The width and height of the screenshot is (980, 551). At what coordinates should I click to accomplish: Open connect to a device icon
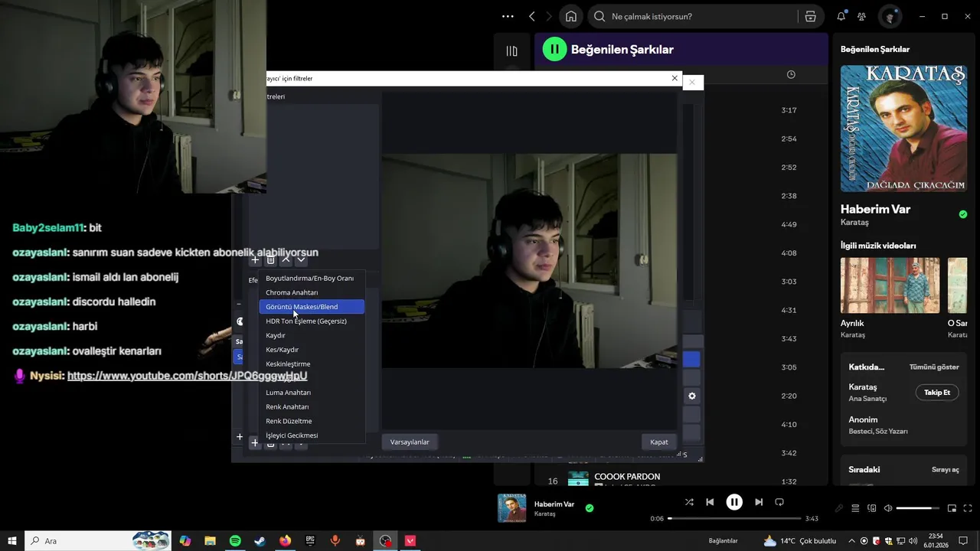872,508
